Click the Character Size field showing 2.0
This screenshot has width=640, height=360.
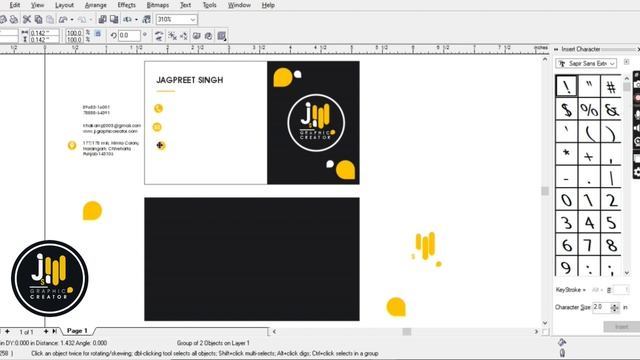(601, 307)
